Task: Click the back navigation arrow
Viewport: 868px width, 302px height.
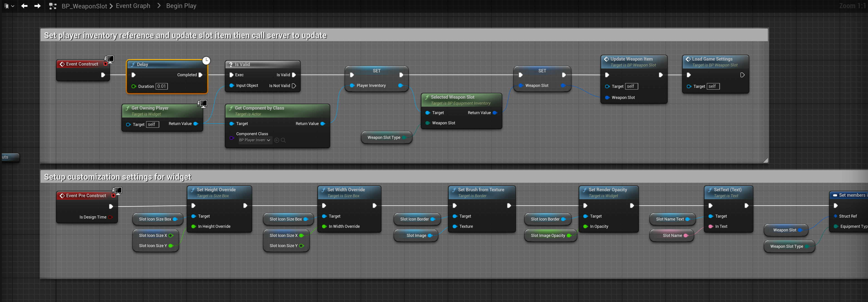Action: [x=24, y=6]
